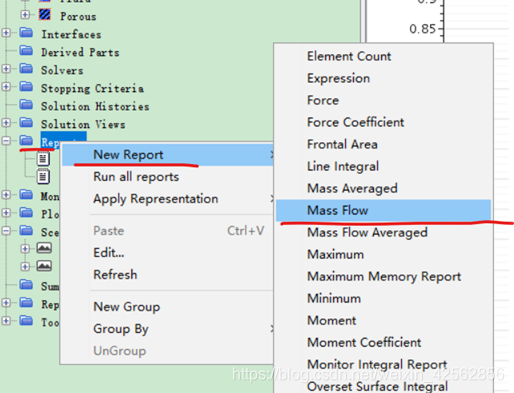The height and width of the screenshot is (393, 514).
Task: Click the Representations folder icon
Action: (x=26, y=303)
